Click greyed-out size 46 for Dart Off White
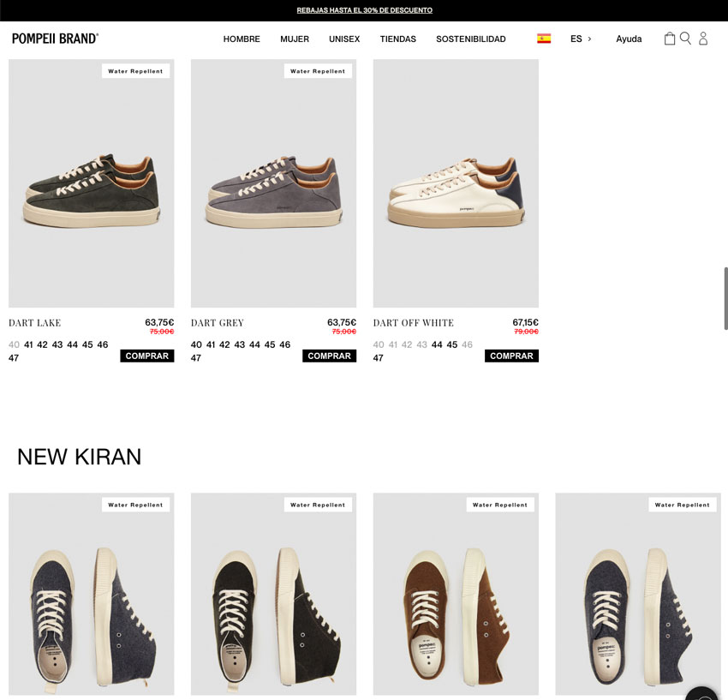The height and width of the screenshot is (700, 728). 467,344
